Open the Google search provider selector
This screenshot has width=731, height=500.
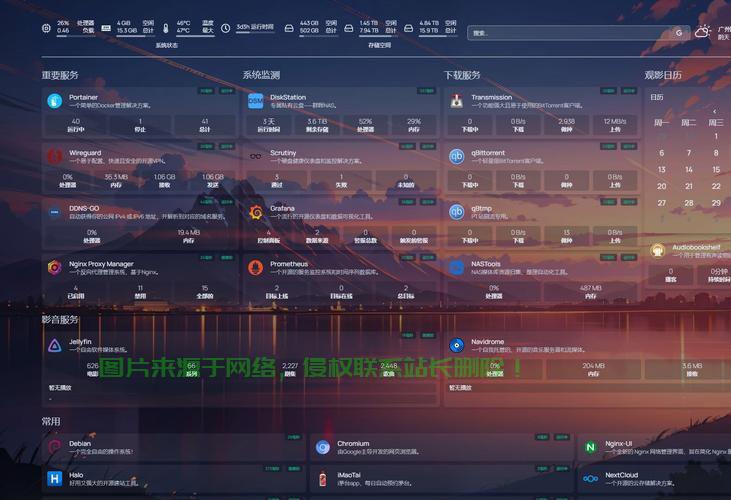pos(679,33)
